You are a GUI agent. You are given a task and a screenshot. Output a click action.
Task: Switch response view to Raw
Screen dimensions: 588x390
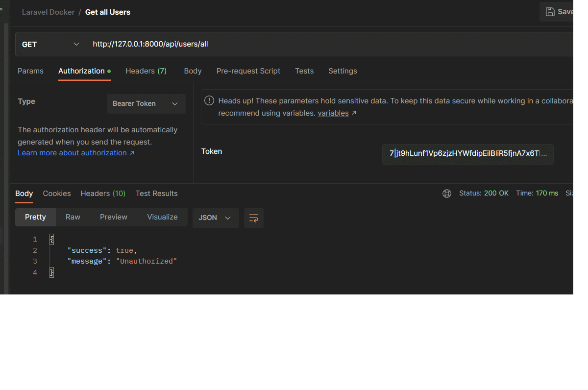click(73, 217)
